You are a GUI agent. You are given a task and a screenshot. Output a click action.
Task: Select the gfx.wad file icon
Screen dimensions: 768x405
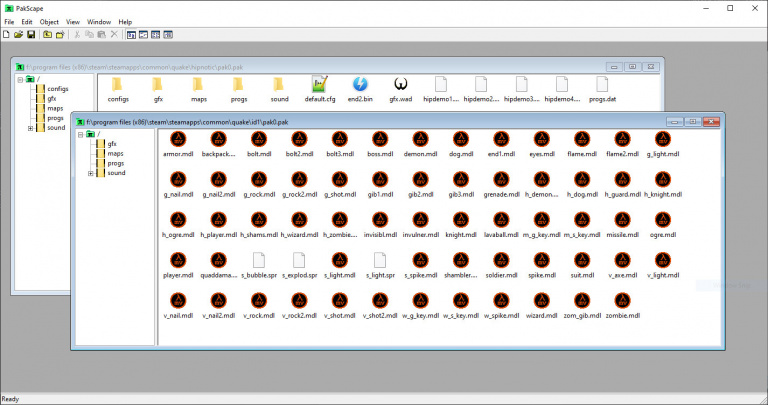pos(401,87)
